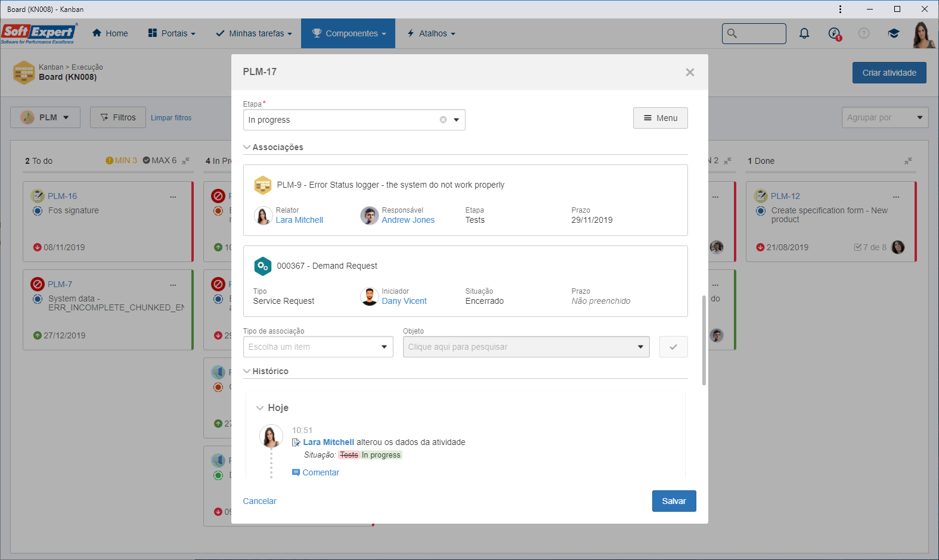Click the Kanban board hexagon icon
Viewport: 939px width, 560px height.
[x=24, y=73]
